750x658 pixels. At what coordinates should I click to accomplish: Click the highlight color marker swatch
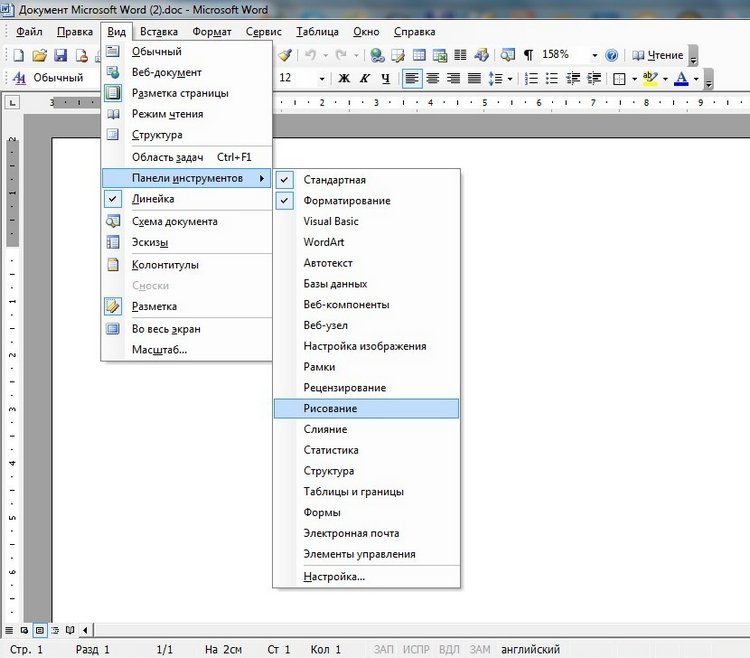pyautogui.click(x=649, y=78)
